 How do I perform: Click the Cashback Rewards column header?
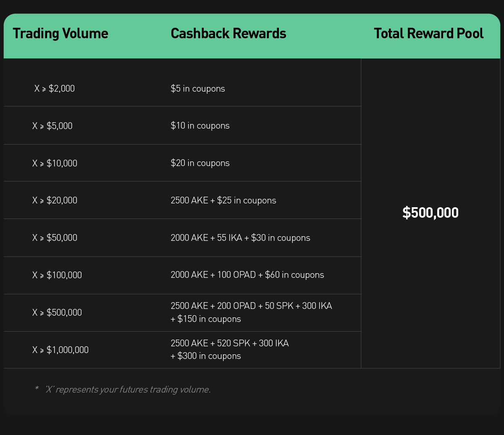pos(228,34)
